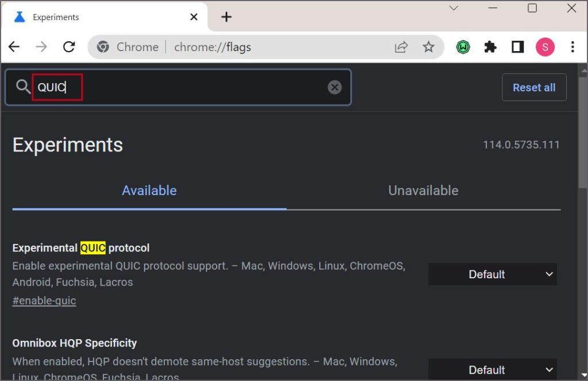
Task: Open the green W extension icon
Action: [463, 47]
